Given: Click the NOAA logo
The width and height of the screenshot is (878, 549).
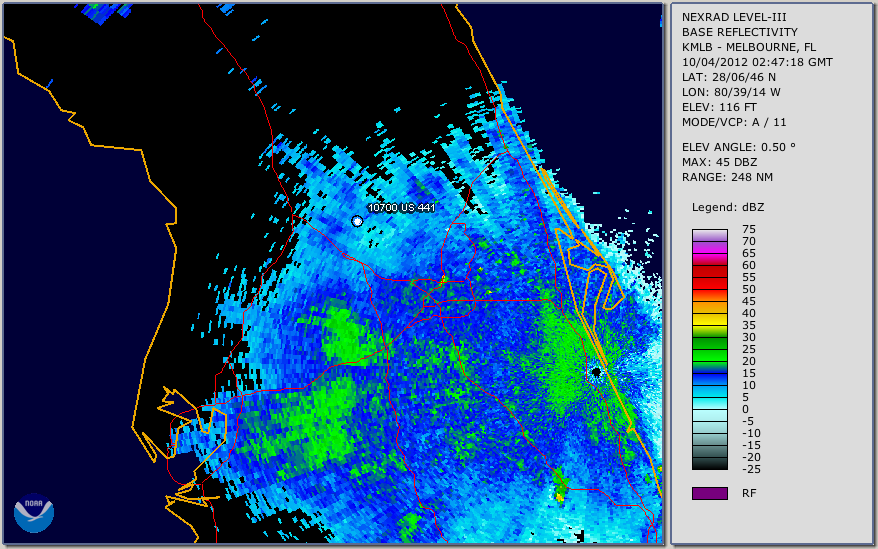Looking at the screenshot, I should coord(34,513).
